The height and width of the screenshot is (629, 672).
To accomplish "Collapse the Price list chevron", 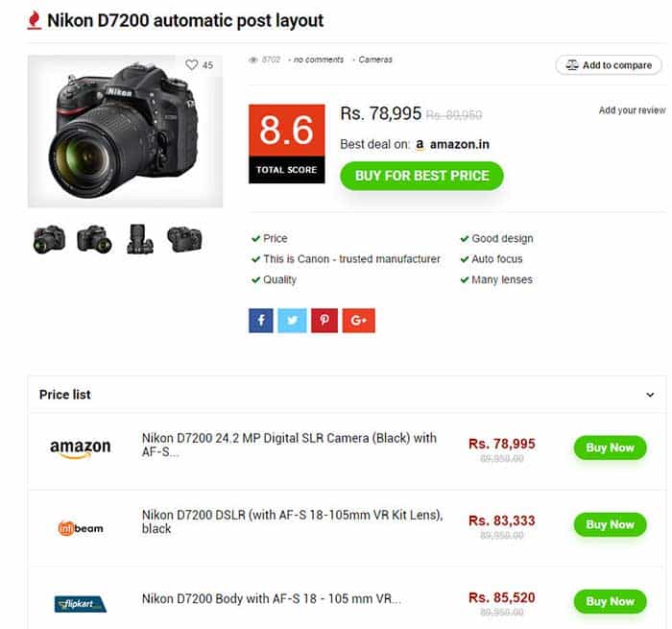I will (x=650, y=395).
